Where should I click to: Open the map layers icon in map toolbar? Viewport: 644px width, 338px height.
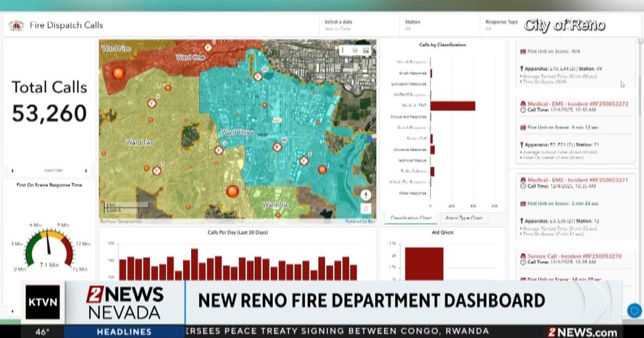(355, 50)
